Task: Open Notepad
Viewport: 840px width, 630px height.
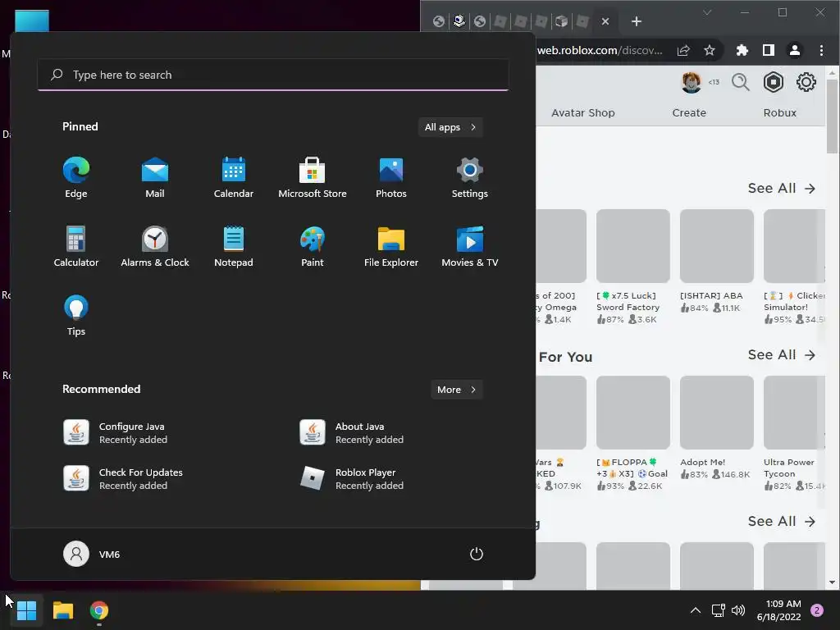Action: [234, 246]
